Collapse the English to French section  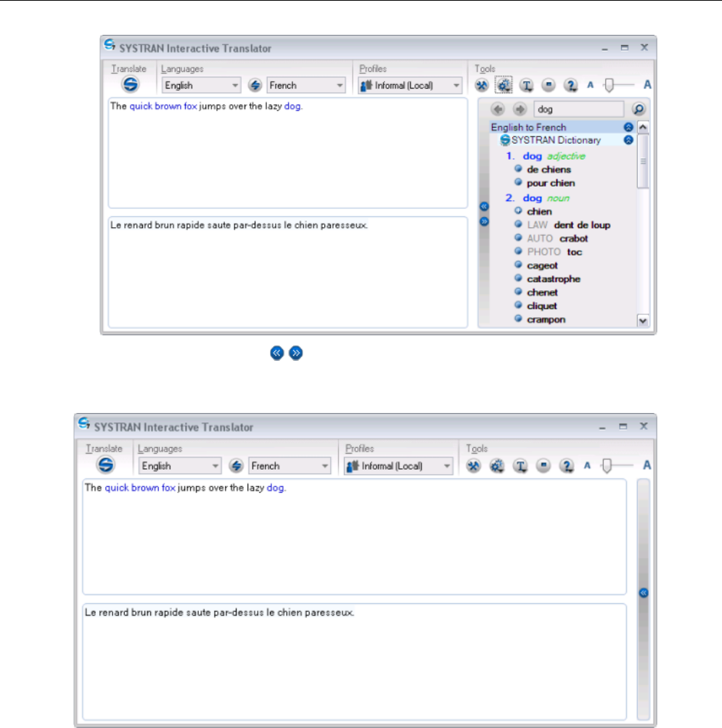click(628, 127)
